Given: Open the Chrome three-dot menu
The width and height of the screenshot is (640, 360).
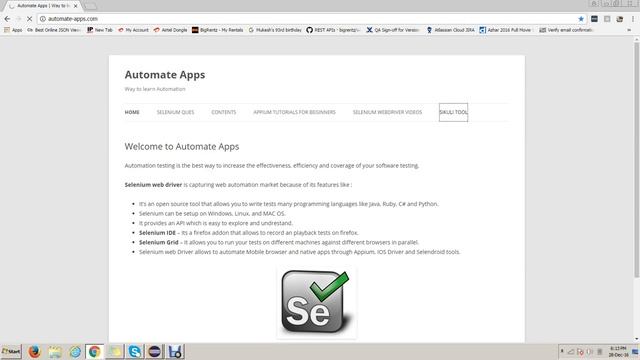Looking at the screenshot, I should pos(633,19).
